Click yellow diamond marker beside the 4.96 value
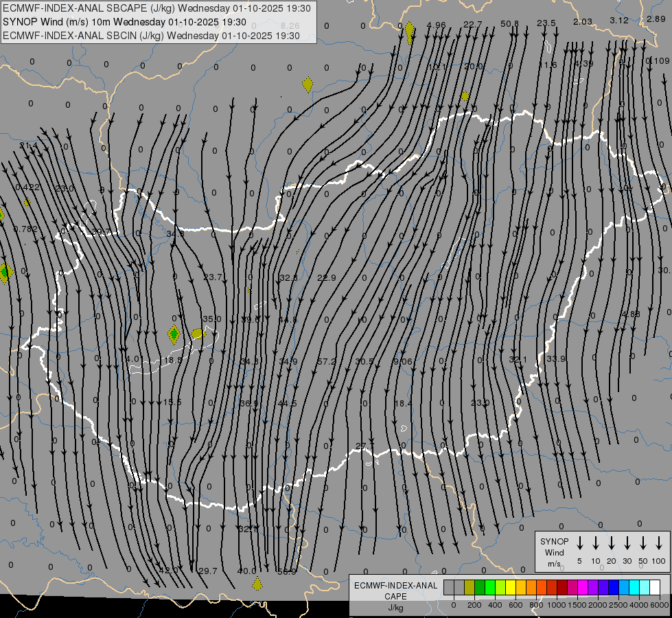This screenshot has width=672, height=618. pos(410,31)
